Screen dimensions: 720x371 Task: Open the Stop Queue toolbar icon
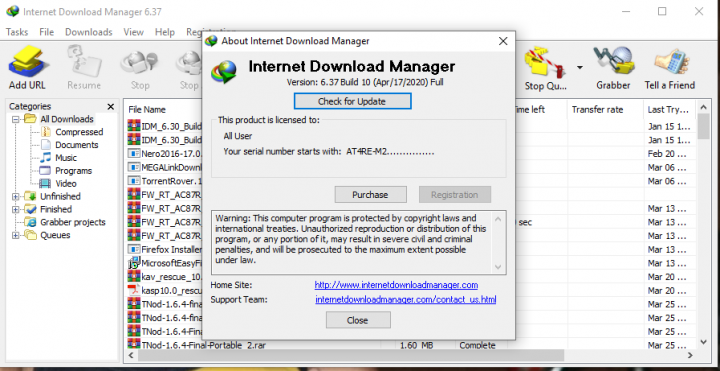pyautogui.click(x=546, y=67)
